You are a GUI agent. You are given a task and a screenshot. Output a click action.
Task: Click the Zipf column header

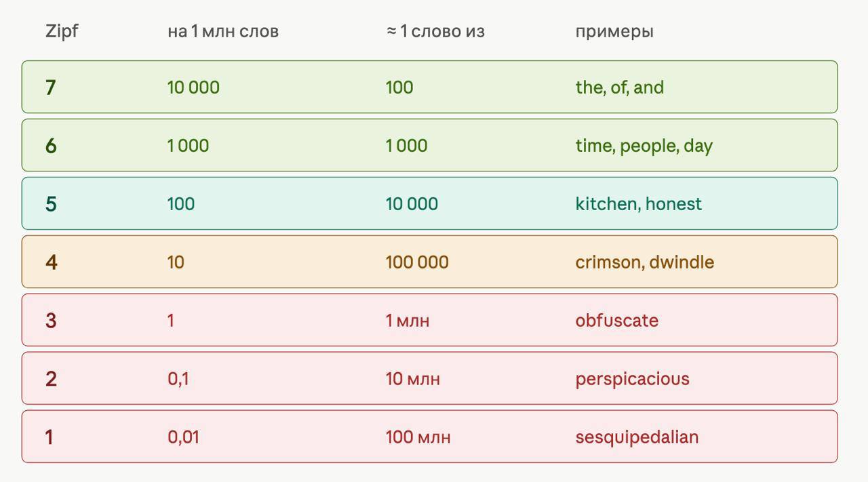(x=62, y=31)
